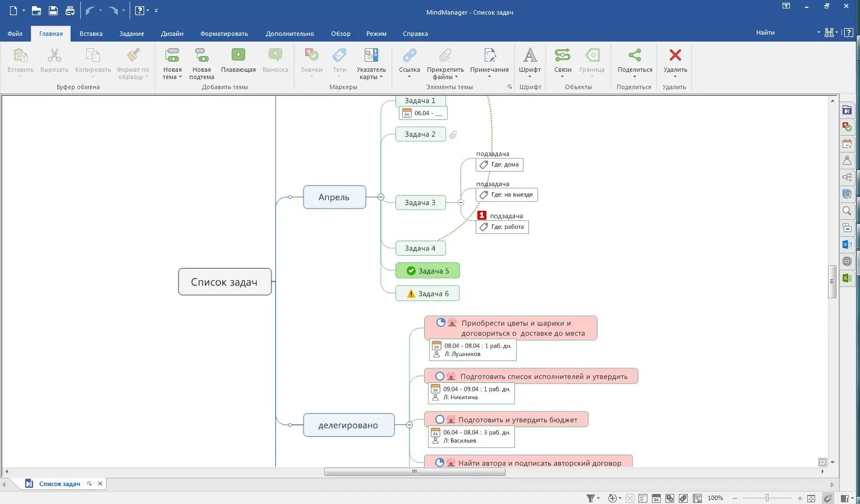Click the zoom out minus button
The width and height of the screenshot is (860, 504).
click(x=735, y=498)
